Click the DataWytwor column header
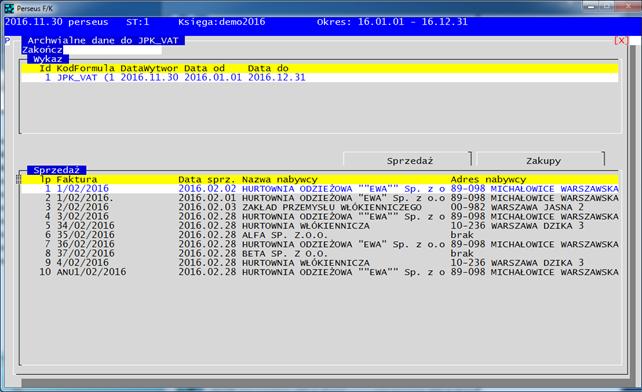The image size is (642, 392). [x=149, y=68]
